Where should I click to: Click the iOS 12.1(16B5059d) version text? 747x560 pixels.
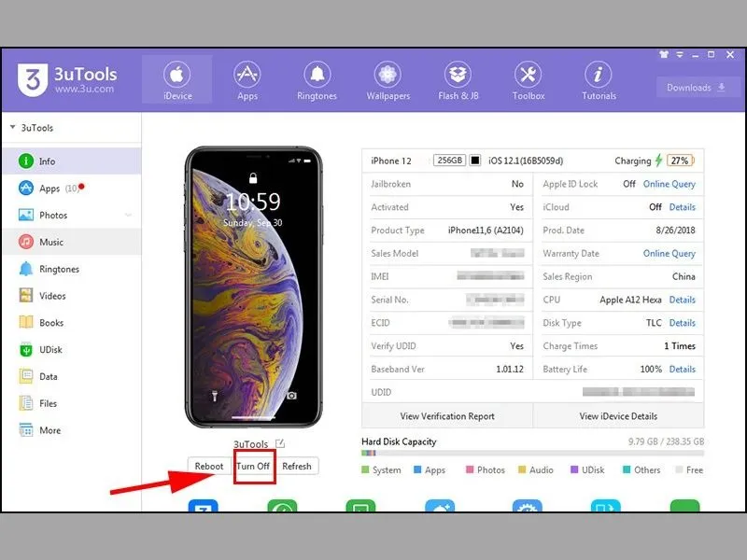pyautogui.click(x=526, y=161)
